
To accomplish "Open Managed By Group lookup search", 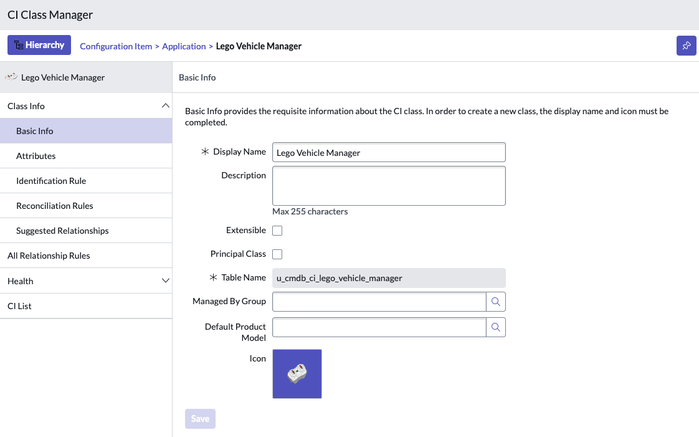I will pos(496,302).
